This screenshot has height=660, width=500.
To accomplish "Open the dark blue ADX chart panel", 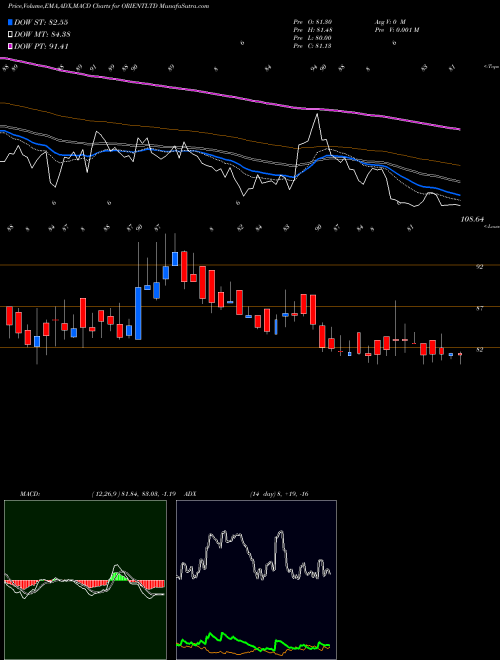I will [256, 580].
